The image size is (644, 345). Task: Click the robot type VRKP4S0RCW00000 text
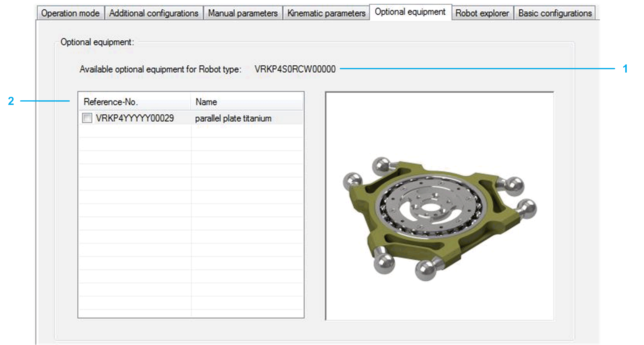point(295,69)
